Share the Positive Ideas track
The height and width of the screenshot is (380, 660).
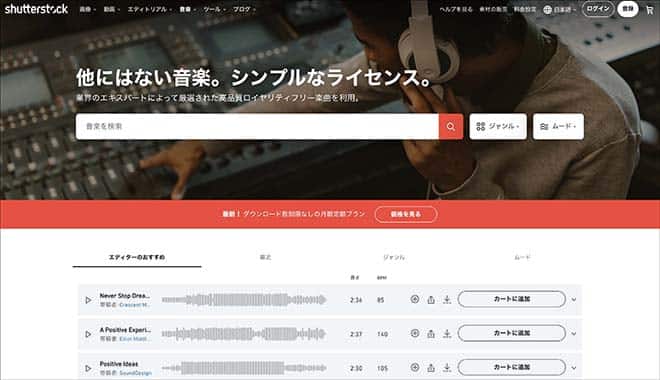click(x=431, y=368)
